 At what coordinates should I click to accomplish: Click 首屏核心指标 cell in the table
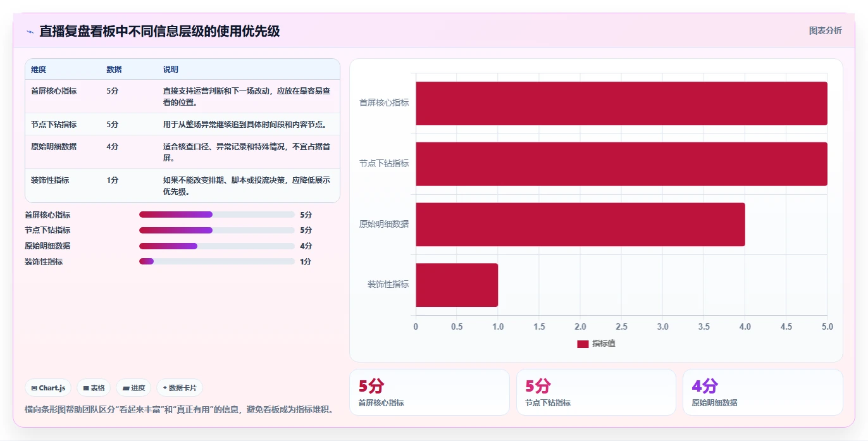click(x=54, y=91)
